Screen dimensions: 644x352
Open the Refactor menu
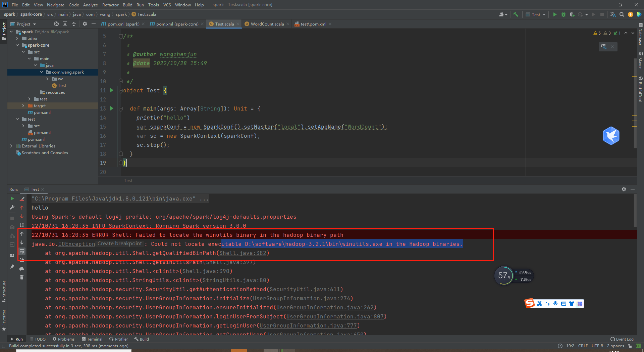point(110,5)
